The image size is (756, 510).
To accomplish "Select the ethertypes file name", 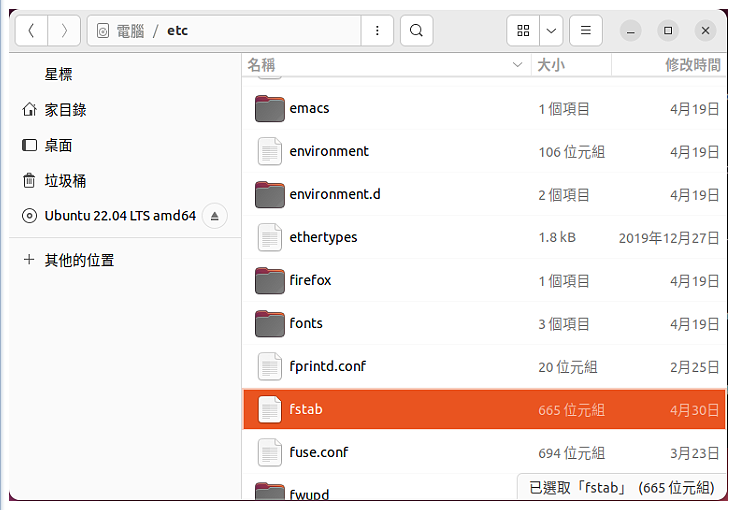I will point(323,238).
